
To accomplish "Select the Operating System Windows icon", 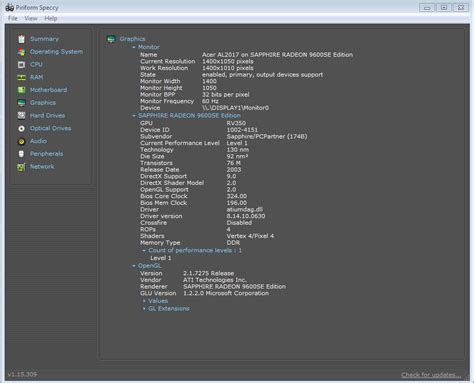I will click(21, 52).
